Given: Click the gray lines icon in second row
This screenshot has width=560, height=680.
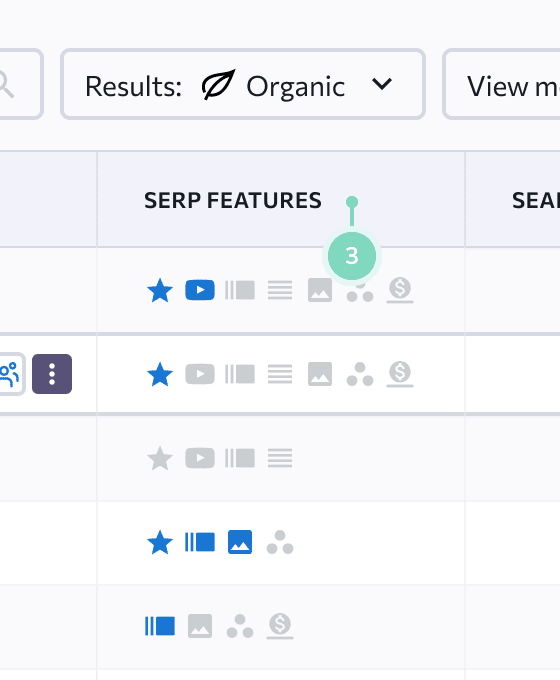Looking at the screenshot, I should coord(280,374).
